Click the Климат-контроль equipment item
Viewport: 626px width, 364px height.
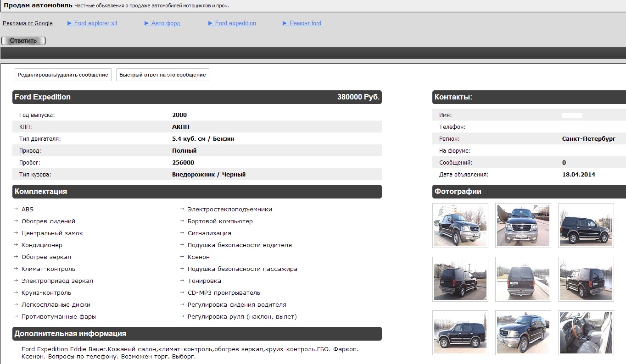tap(48, 269)
